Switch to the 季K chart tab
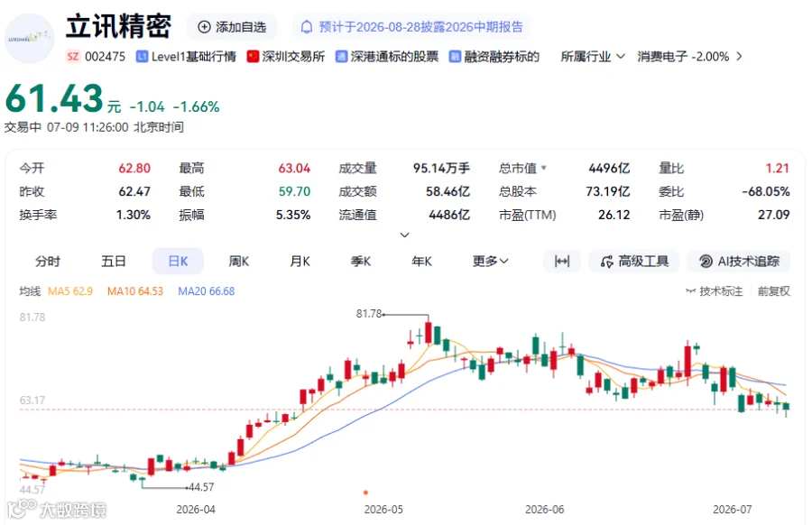 pos(361,262)
